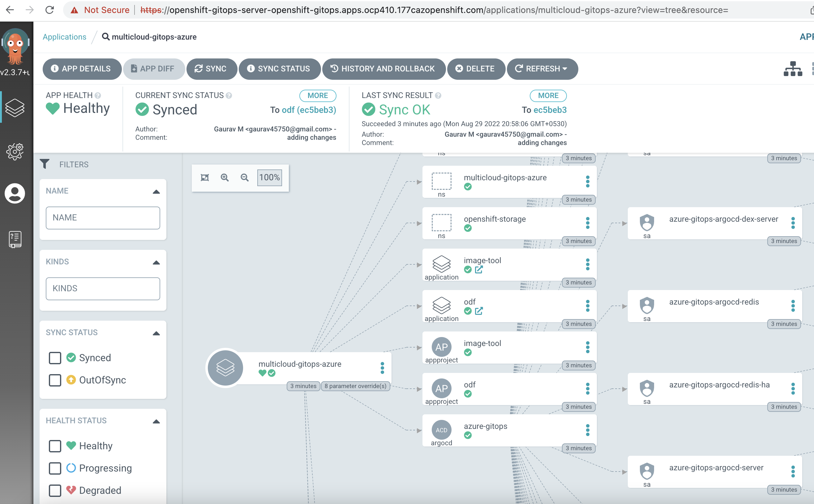Open the Applications layers icon in sidebar
Image resolution: width=814 pixels, height=504 pixels.
coord(15,108)
